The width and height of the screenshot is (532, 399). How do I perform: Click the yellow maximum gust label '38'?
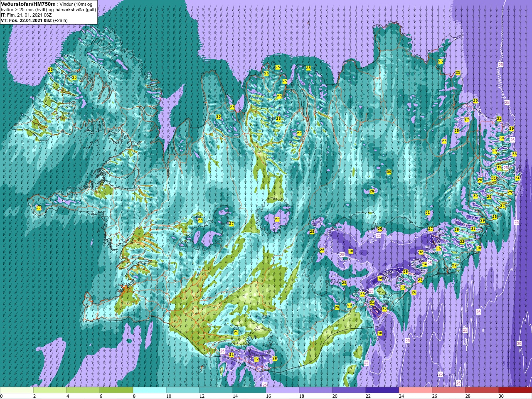pyautogui.click(x=405, y=272)
